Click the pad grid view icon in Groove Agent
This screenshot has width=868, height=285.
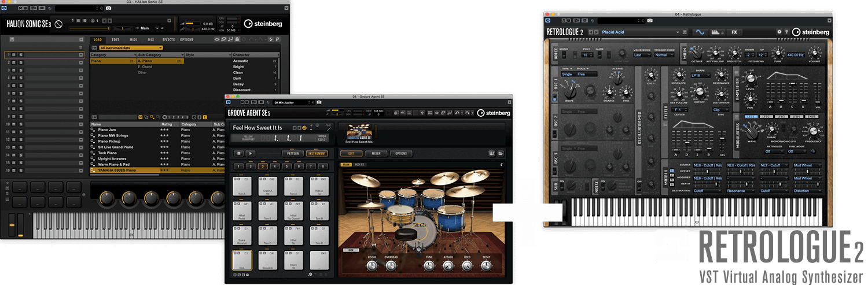click(x=491, y=153)
